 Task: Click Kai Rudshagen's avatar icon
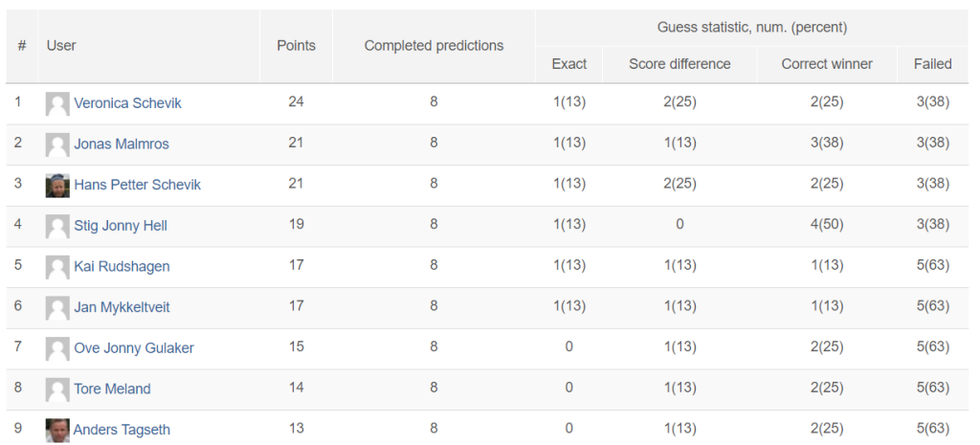[57, 267]
